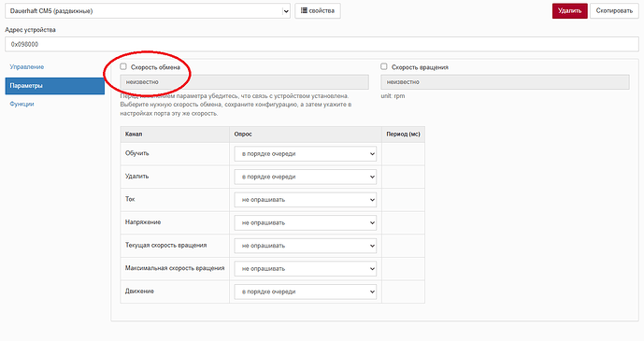
Task: Select the Параметры tab
Action: pyautogui.click(x=54, y=86)
